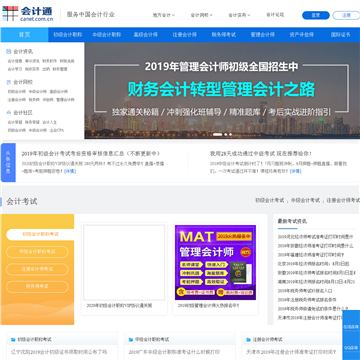Click blank thumbnail above 2020年初级会计职称VIP
This screenshot has height=360, width=360.
[124, 263]
